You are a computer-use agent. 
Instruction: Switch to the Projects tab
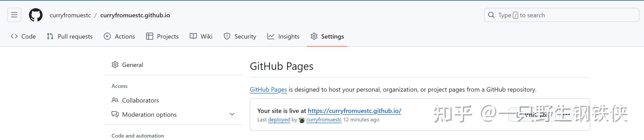coord(168,36)
